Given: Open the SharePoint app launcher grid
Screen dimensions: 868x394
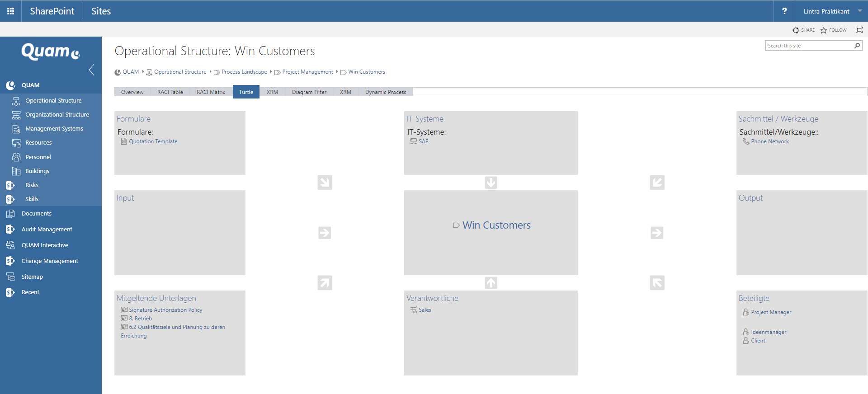Looking at the screenshot, I should click(10, 11).
